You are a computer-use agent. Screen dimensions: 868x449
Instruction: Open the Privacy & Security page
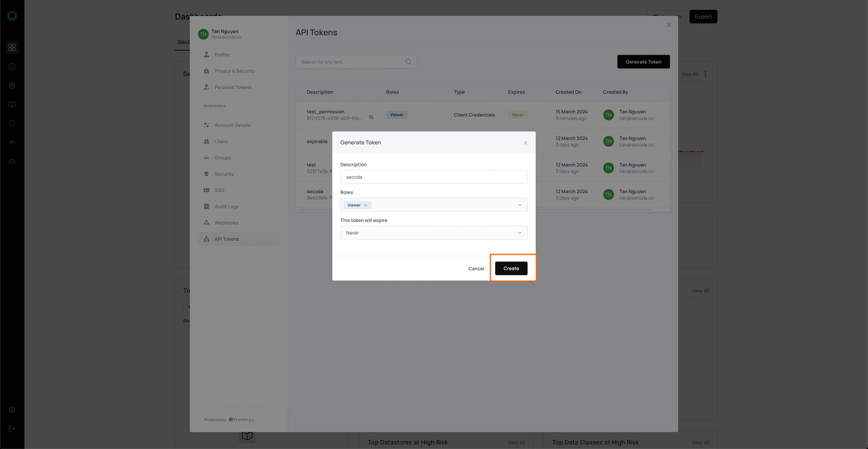click(x=234, y=71)
